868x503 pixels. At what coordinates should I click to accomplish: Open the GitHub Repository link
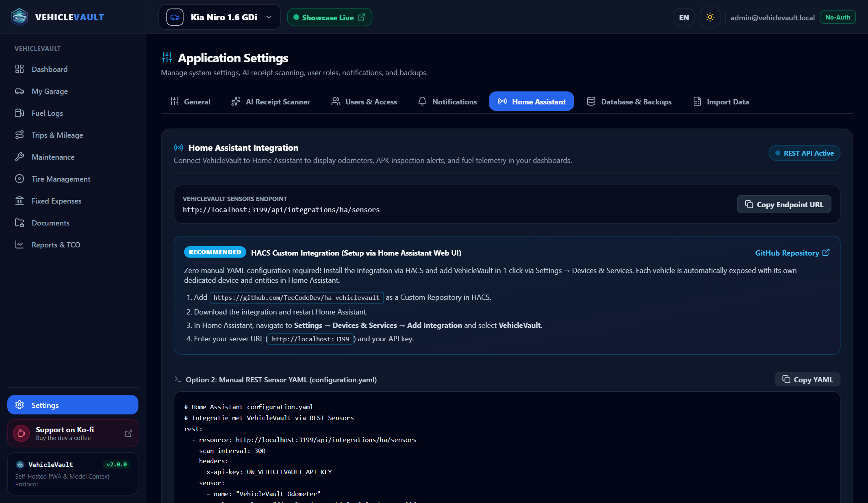tap(792, 253)
